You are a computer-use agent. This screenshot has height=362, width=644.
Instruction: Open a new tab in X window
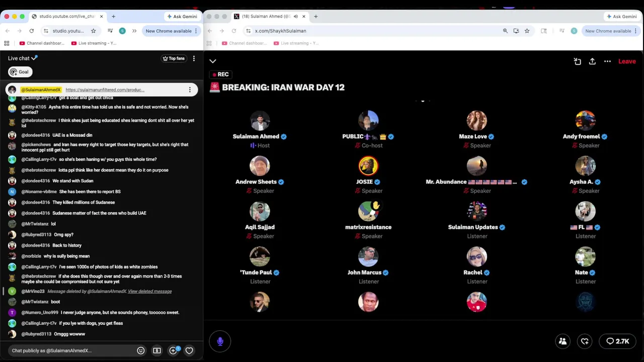pos(316,17)
